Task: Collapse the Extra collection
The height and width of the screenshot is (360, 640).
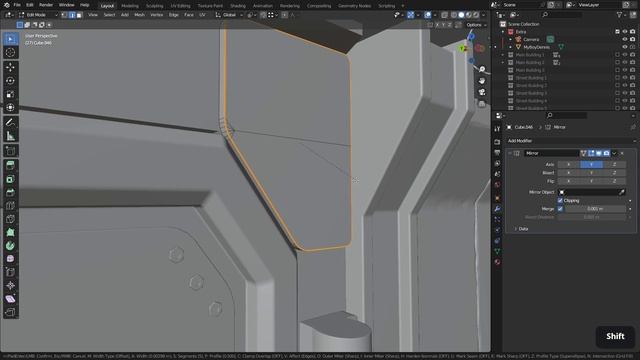Action: [x=503, y=31]
